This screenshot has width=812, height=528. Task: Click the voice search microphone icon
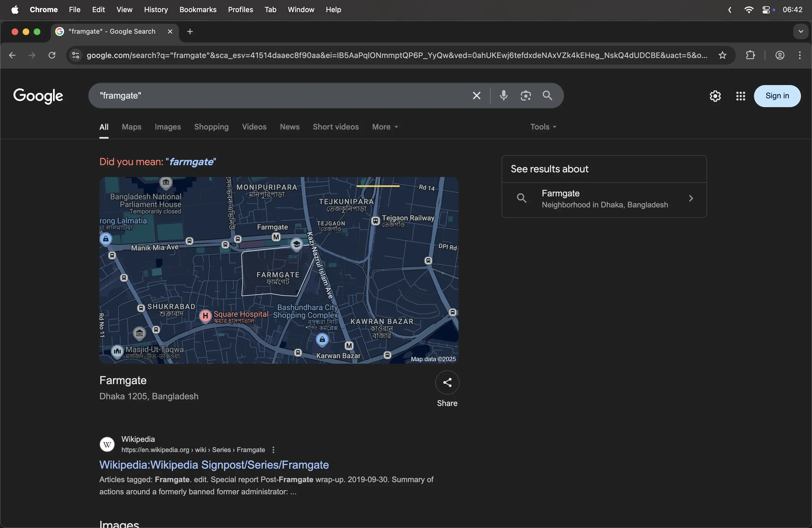[503, 96]
